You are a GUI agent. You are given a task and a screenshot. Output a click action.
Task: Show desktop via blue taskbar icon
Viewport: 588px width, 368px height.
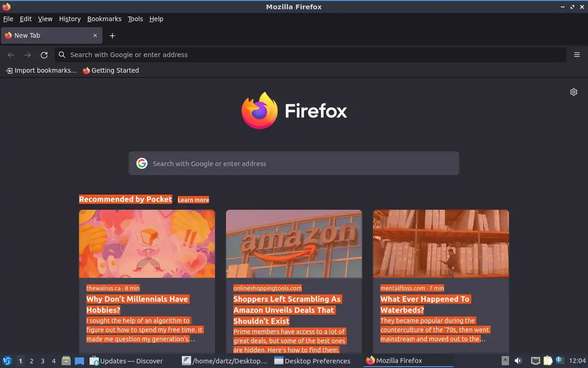79,361
